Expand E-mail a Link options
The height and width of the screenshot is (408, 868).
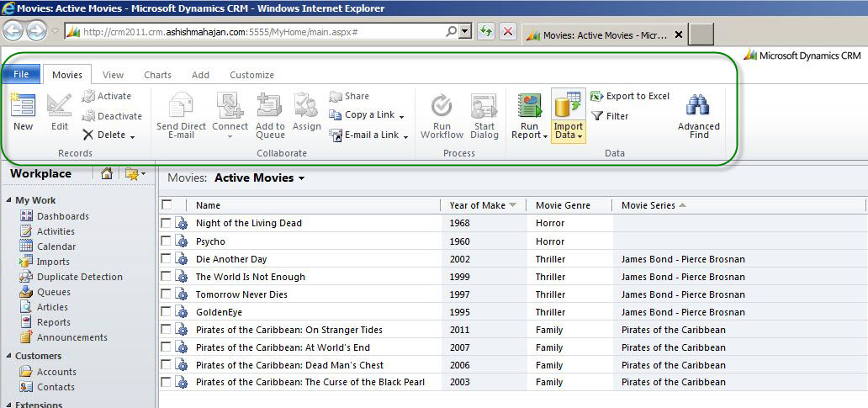click(405, 137)
